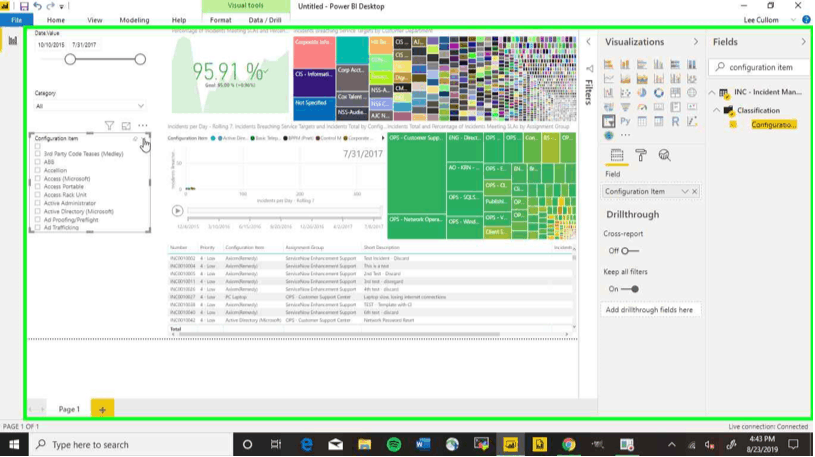Select the globe map visualization
The image size is (815, 457).
click(692, 93)
